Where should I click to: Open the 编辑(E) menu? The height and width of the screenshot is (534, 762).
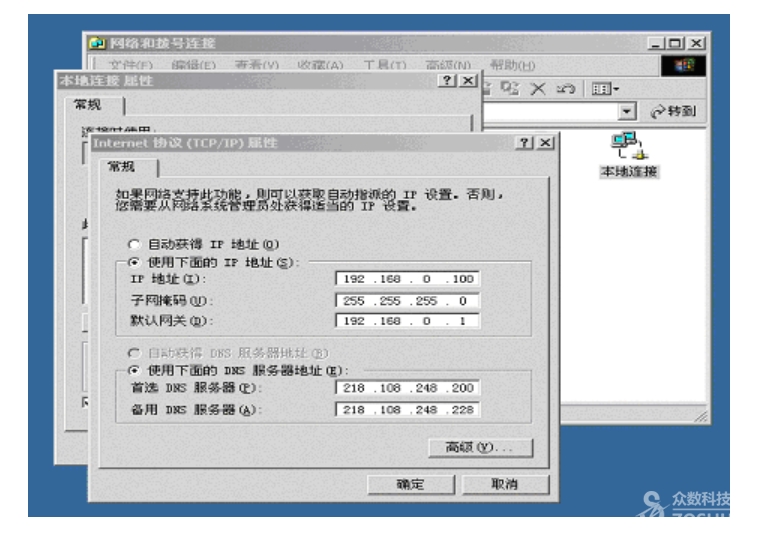[x=193, y=65]
